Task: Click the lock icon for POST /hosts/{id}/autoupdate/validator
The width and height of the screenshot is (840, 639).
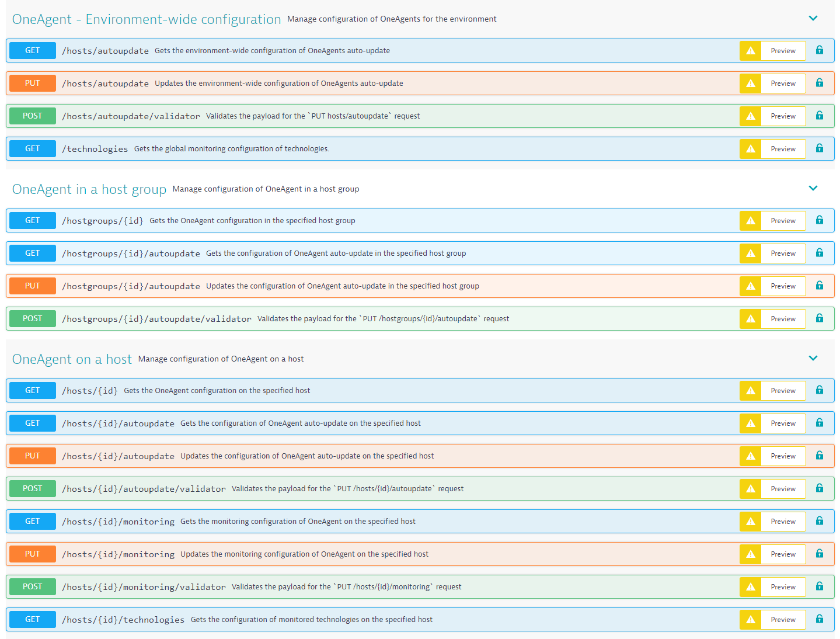Action: pos(820,488)
